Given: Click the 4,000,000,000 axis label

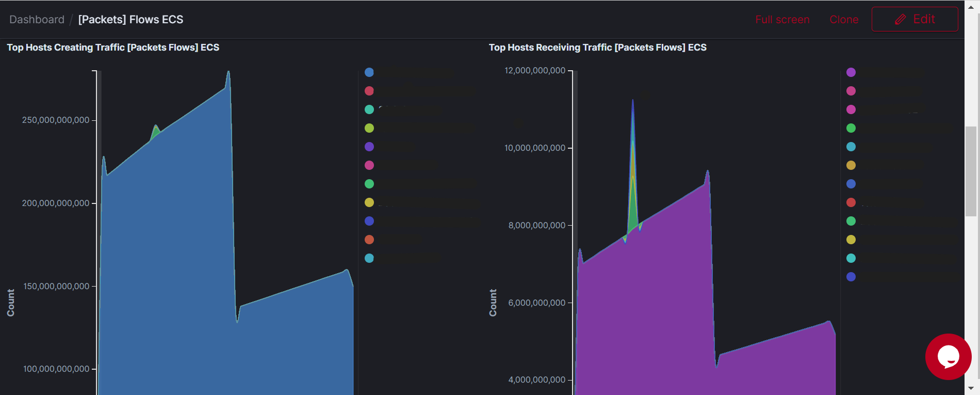Looking at the screenshot, I should point(537,380).
